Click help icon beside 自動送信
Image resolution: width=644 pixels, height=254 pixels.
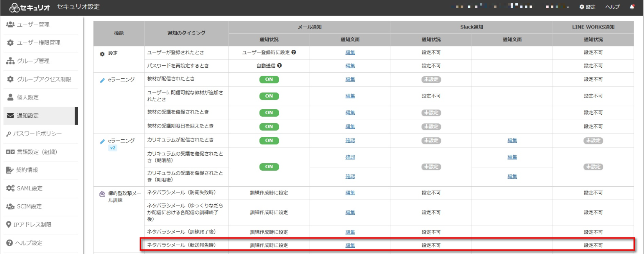coord(279,65)
